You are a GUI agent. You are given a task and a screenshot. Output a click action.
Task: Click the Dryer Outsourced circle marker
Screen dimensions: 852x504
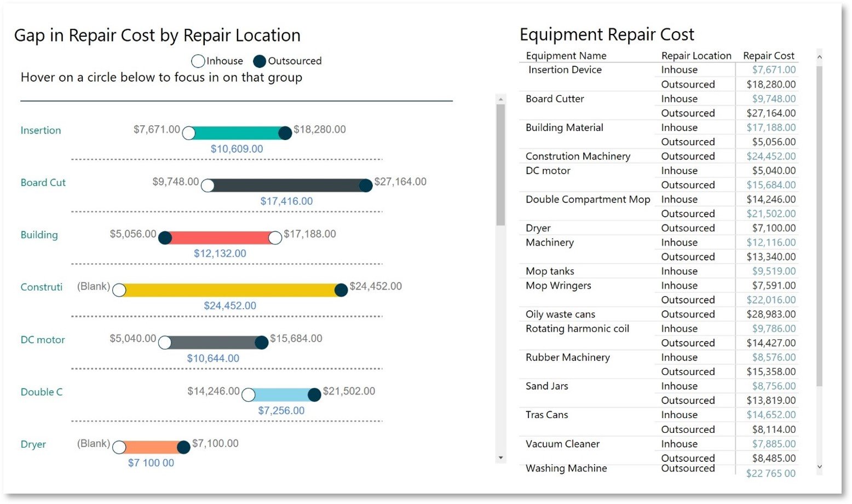point(183,447)
